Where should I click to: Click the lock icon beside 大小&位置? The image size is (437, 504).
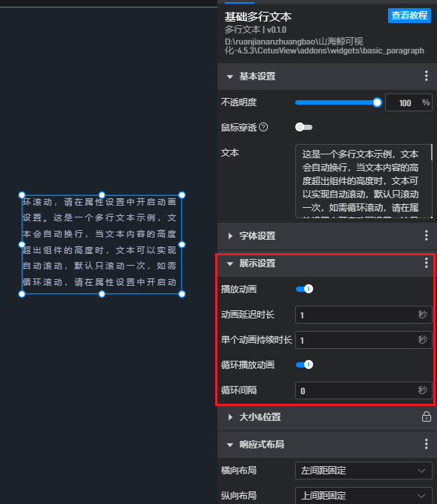pos(426,416)
